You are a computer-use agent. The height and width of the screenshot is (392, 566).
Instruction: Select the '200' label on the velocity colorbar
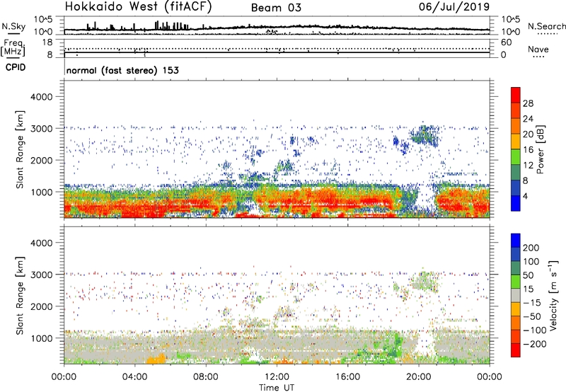531,248
